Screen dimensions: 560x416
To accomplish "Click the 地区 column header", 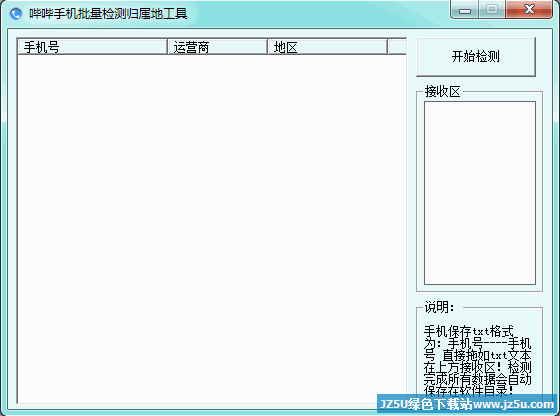I will pos(328,47).
